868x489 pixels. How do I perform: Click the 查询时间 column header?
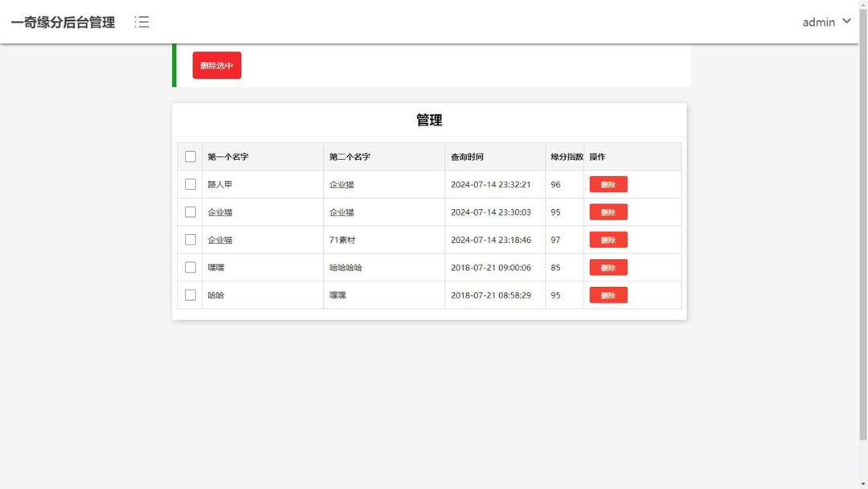pos(467,157)
